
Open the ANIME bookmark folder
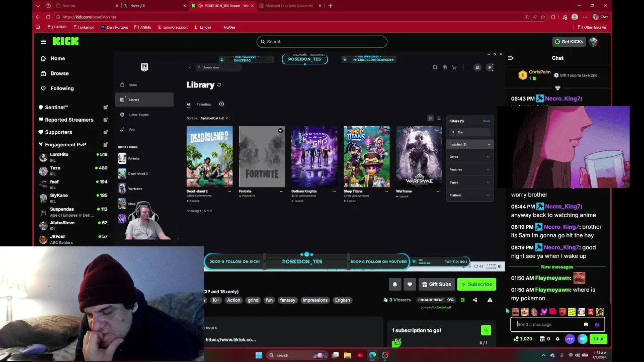pos(142,27)
